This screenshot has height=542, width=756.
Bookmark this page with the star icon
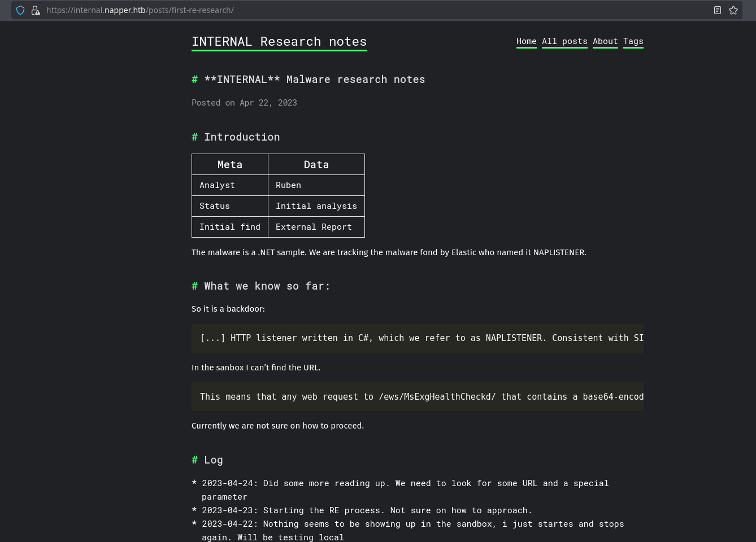[x=733, y=10]
